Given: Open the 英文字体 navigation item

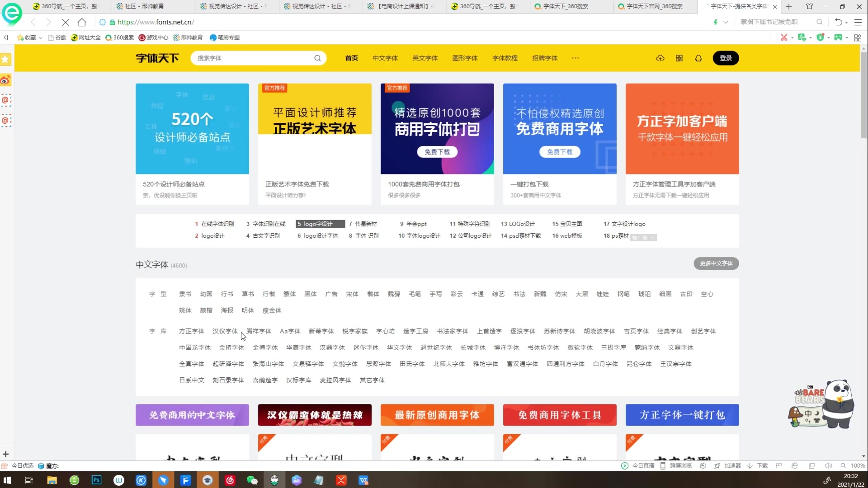Looking at the screenshot, I should point(425,58).
